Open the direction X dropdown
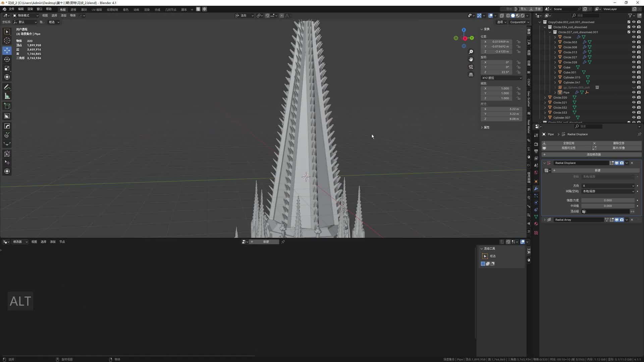The width and height of the screenshot is (644, 362). (608, 186)
